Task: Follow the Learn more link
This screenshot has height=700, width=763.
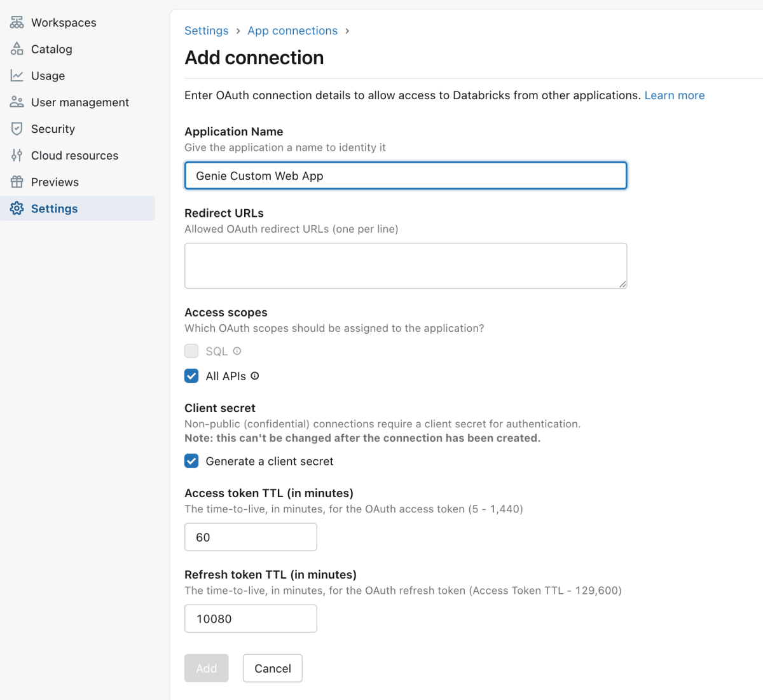Action: click(x=674, y=95)
